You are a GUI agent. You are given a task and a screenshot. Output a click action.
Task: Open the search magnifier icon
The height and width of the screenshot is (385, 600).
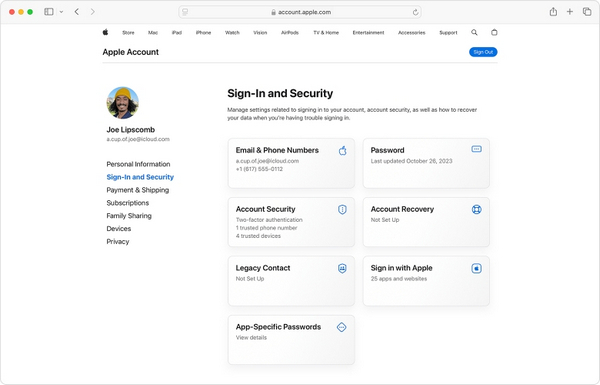474,33
